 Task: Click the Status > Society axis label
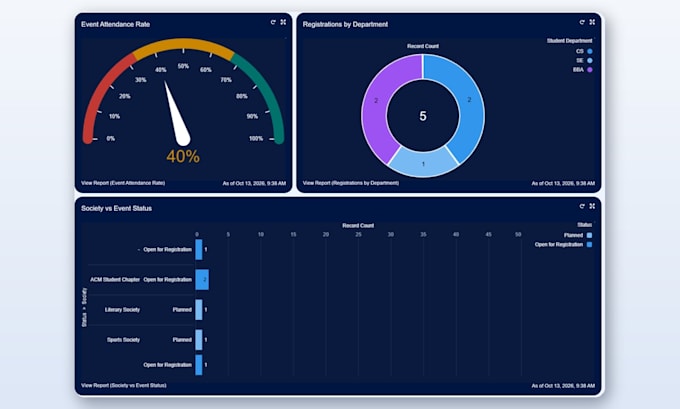coord(84,307)
